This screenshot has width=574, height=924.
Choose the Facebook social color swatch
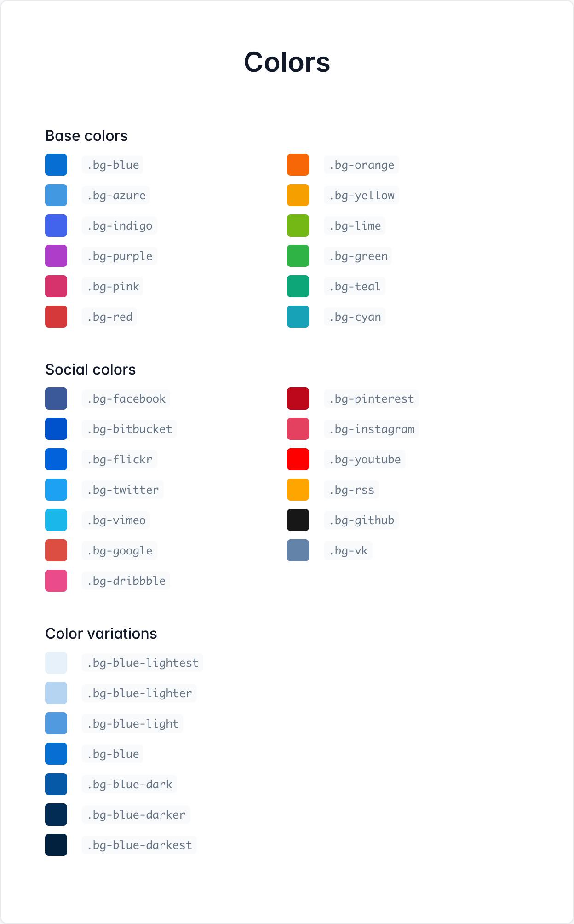tap(56, 398)
